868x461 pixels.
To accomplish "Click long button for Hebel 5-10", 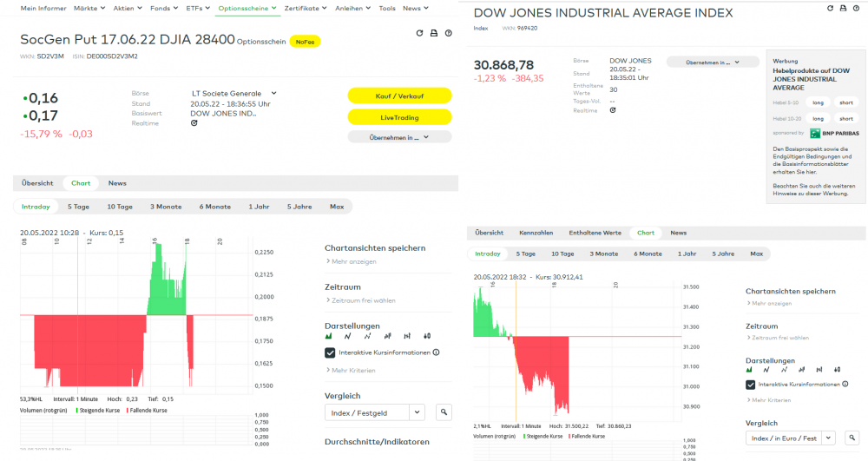I will point(819,102).
